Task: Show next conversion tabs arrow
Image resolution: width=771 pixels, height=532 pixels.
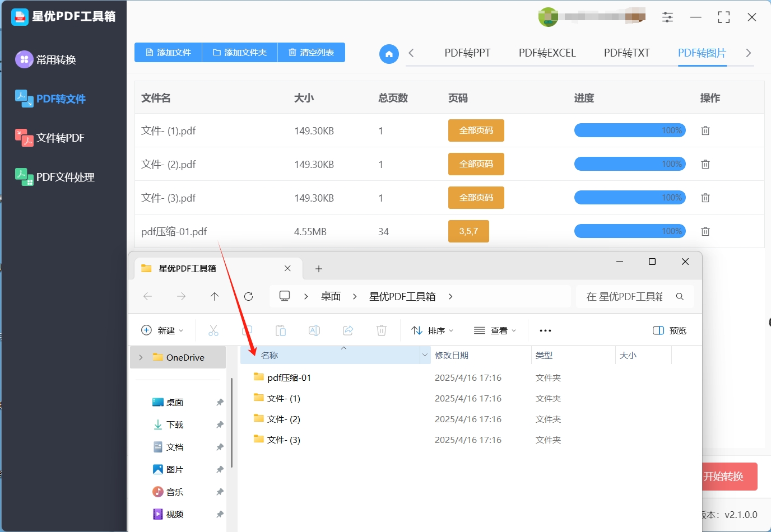Action: click(749, 53)
